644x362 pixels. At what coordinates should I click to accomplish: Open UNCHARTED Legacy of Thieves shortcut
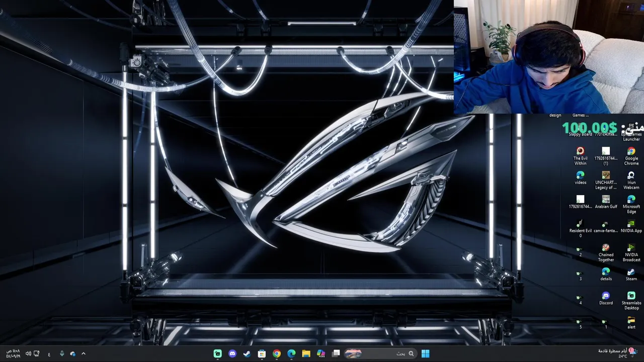[606, 180]
